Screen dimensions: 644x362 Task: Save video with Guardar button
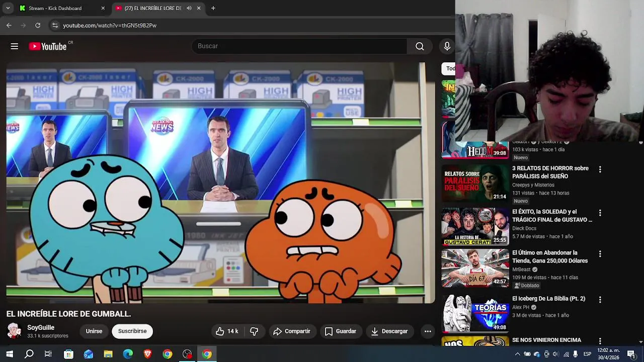coord(341,331)
